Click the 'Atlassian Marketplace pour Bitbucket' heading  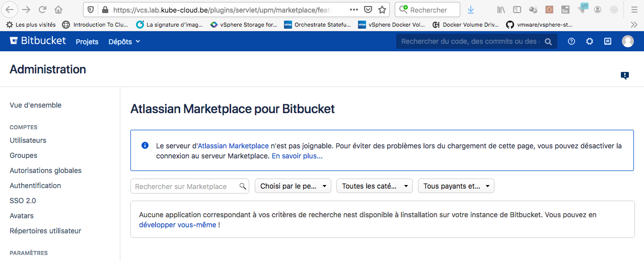click(x=233, y=109)
